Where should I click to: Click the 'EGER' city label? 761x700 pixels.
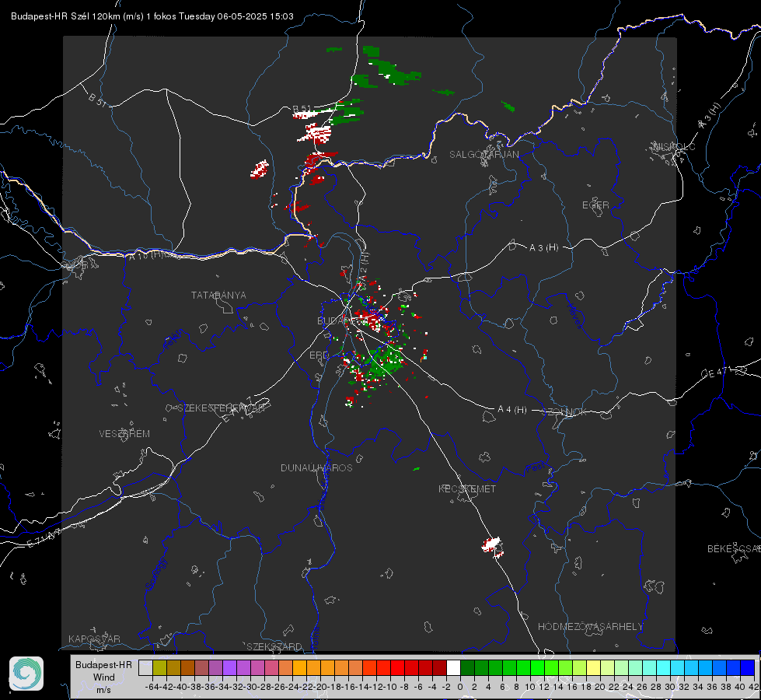coord(595,205)
